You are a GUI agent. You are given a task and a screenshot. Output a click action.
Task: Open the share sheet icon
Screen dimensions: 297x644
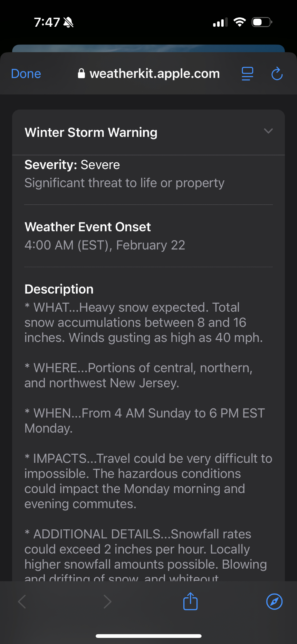[190, 601]
